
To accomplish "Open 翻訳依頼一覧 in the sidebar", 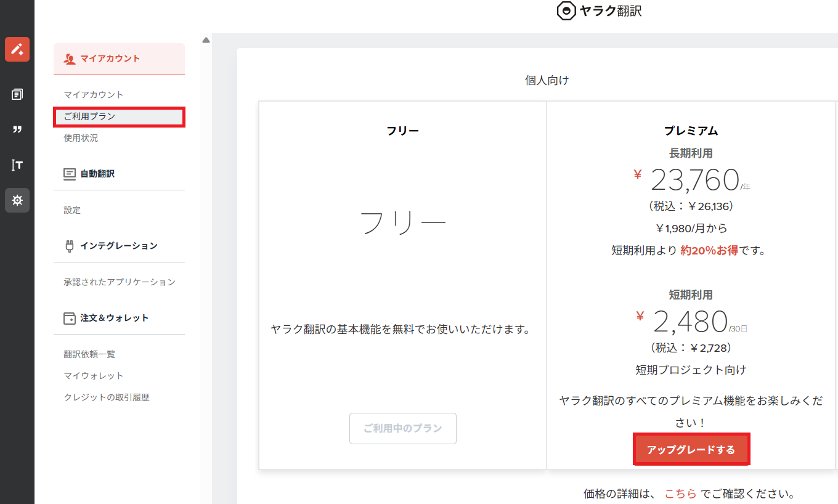I will click(x=89, y=354).
